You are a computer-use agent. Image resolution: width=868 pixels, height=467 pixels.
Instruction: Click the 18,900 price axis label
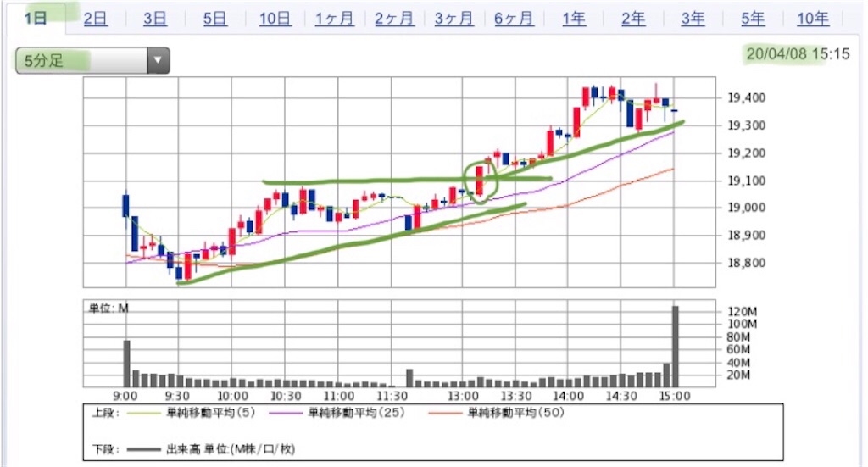click(x=746, y=235)
